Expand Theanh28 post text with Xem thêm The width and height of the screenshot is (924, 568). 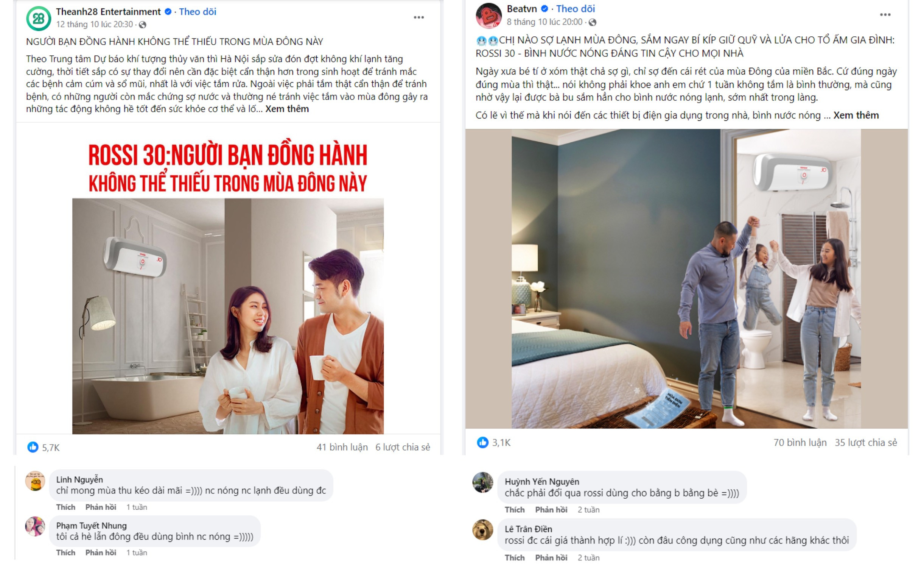coord(287,109)
